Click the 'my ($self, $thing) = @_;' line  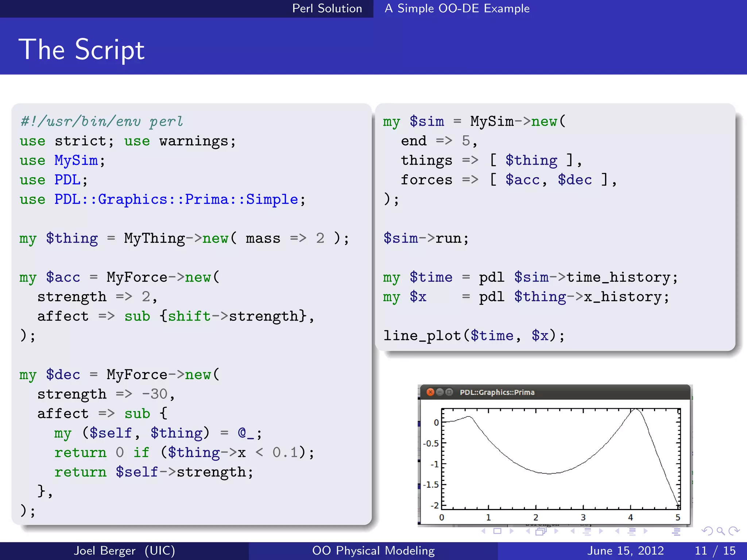(158, 433)
